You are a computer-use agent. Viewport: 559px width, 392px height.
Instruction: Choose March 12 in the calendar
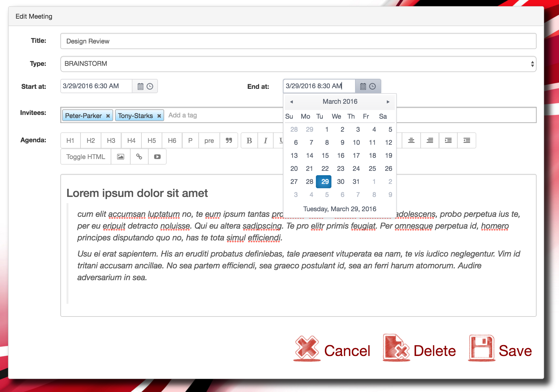coord(389,142)
